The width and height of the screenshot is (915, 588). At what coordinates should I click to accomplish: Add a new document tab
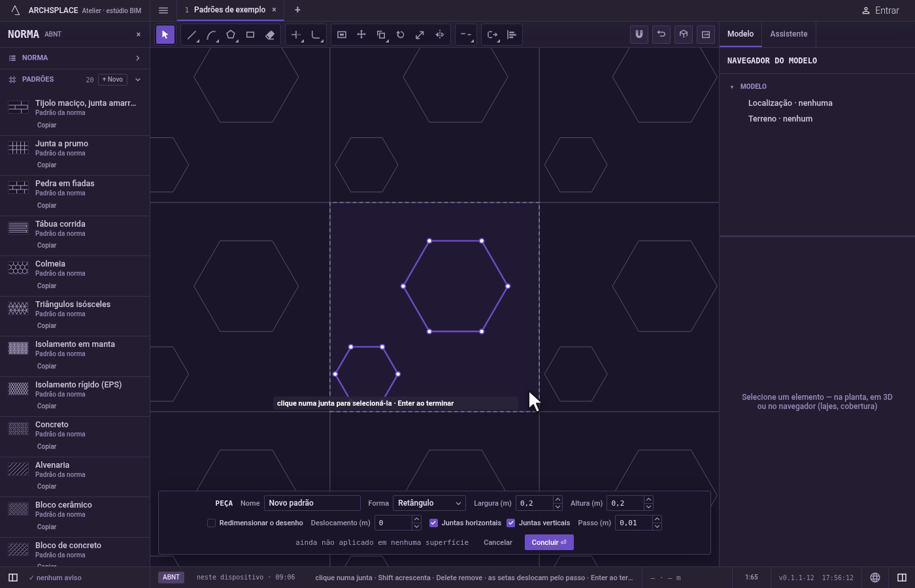[297, 10]
